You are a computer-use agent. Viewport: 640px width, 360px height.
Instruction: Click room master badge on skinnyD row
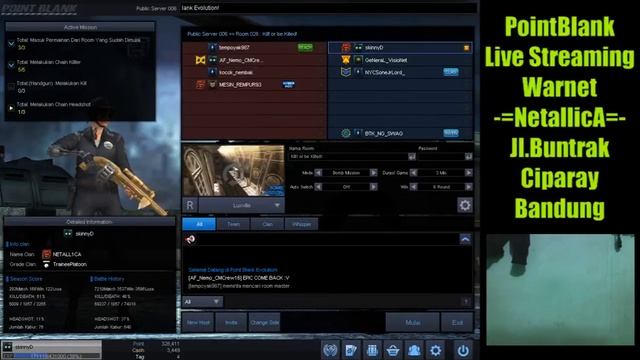[x=466, y=48]
